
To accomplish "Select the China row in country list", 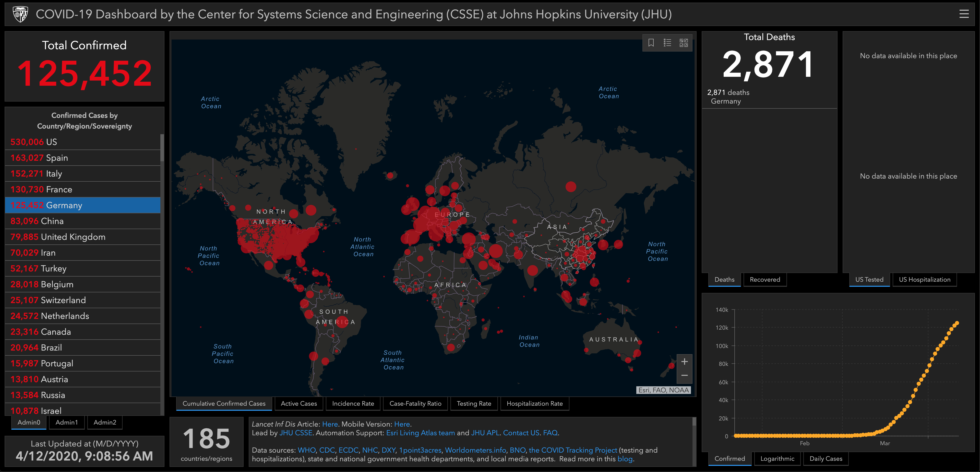I will [82, 221].
